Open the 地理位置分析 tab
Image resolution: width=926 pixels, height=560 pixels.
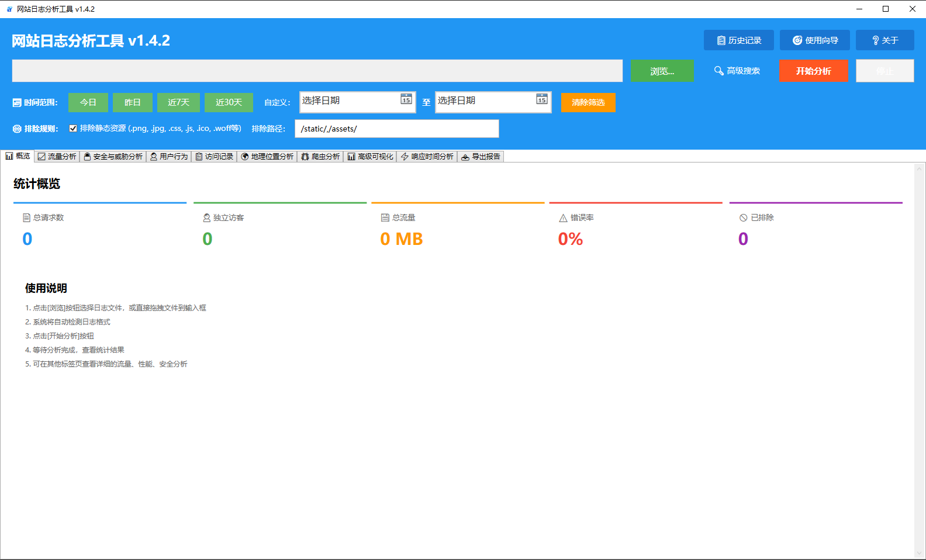pyautogui.click(x=267, y=157)
